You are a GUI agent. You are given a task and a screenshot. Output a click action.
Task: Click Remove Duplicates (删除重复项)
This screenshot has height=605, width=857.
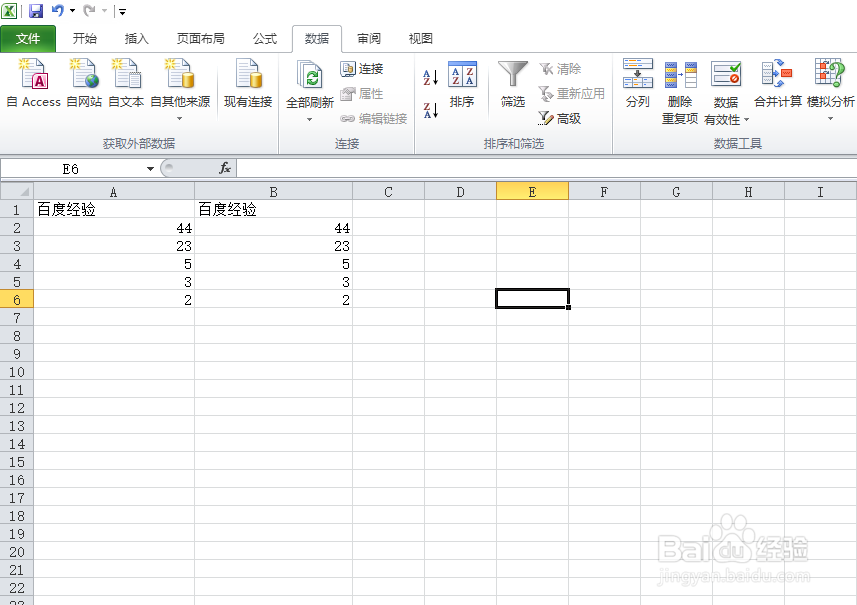click(680, 92)
